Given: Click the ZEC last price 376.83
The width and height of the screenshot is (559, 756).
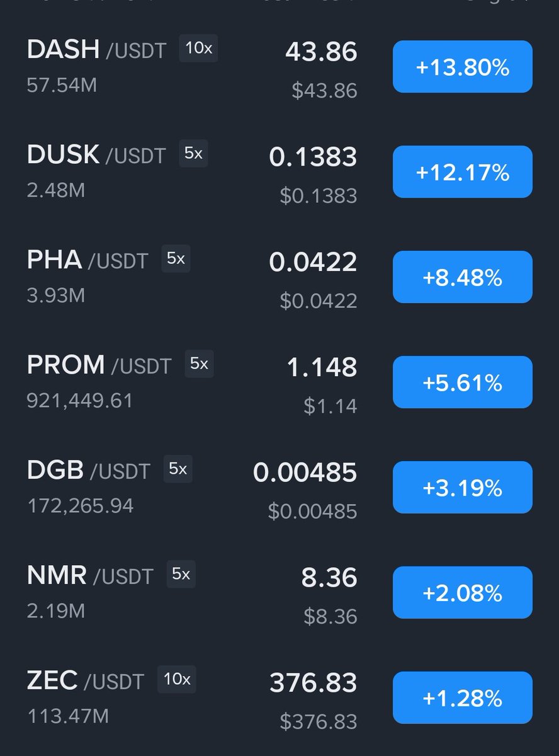Looking at the screenshot, I should pyautogui.click(x=313, y=683).
